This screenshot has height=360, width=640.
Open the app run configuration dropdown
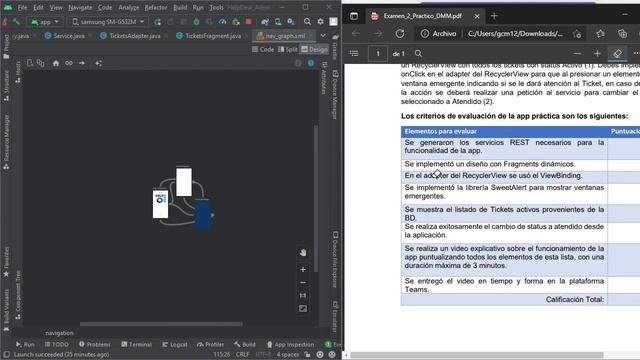[x=45, y=22]
